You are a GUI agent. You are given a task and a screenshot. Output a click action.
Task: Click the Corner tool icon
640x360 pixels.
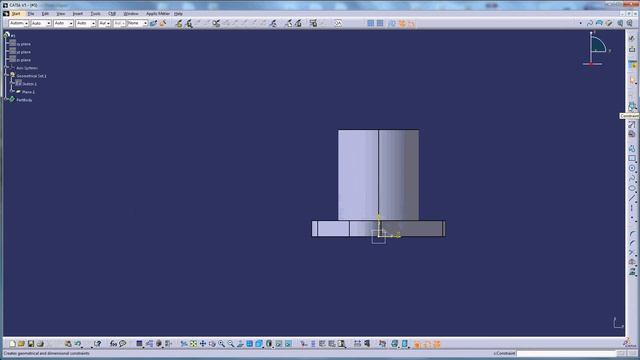point(632,234)
